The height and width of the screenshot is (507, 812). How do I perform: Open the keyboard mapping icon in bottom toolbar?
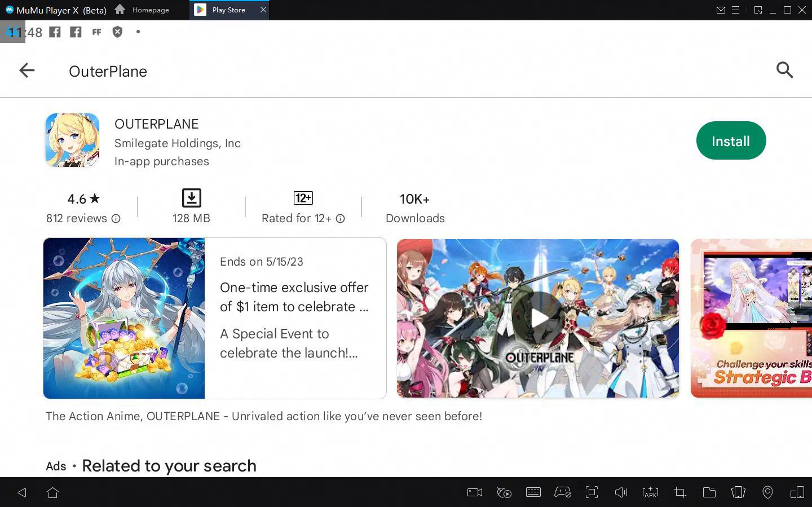coord(533,492)
